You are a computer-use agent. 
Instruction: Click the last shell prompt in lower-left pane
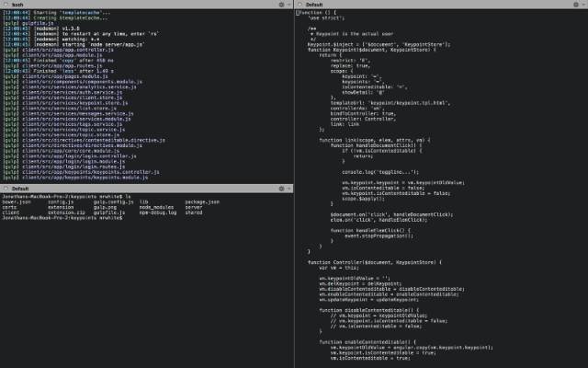tap(62, 218)
